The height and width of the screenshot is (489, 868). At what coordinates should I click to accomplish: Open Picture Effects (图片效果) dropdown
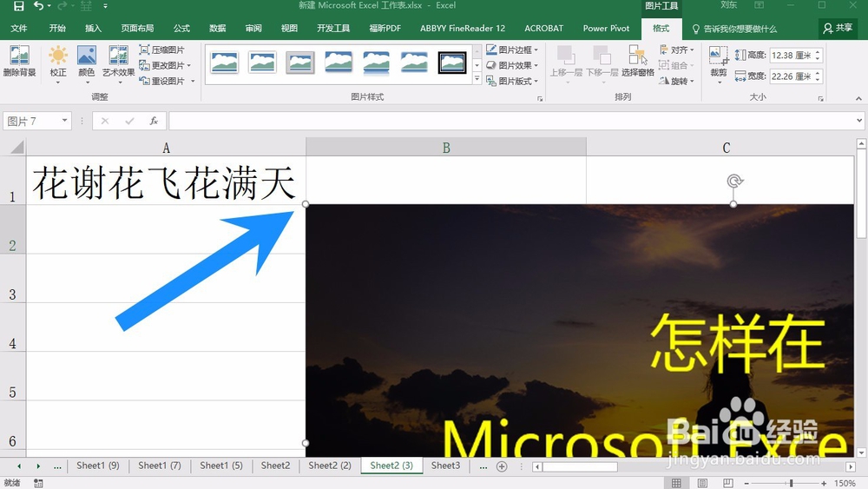point(512,65)
